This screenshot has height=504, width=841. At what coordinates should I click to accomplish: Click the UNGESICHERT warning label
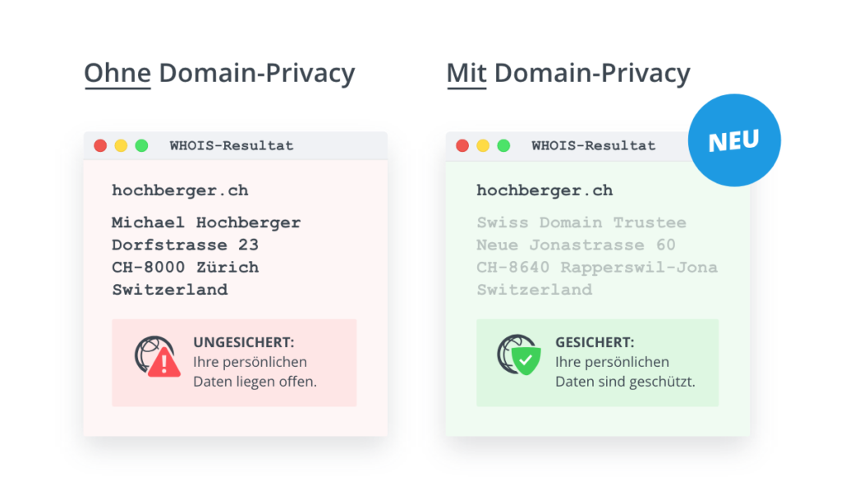[244, 342]
